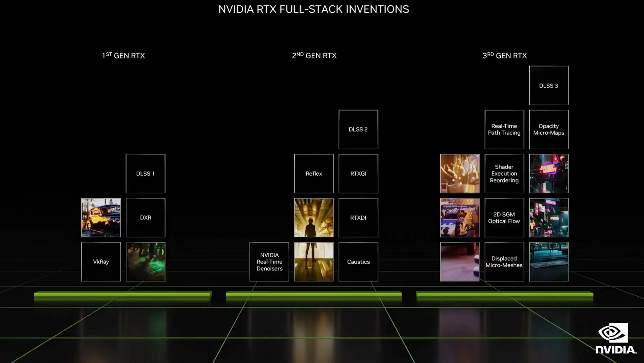This screenshot has width=644, height=363.
Task: Click the Reflex tile
Action: click(314, 173)
